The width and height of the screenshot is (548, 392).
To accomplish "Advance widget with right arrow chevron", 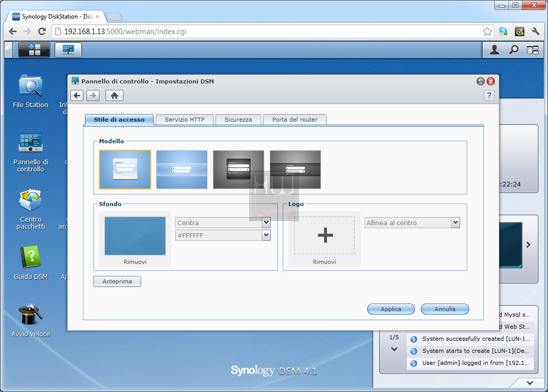I will coord(528,245).
